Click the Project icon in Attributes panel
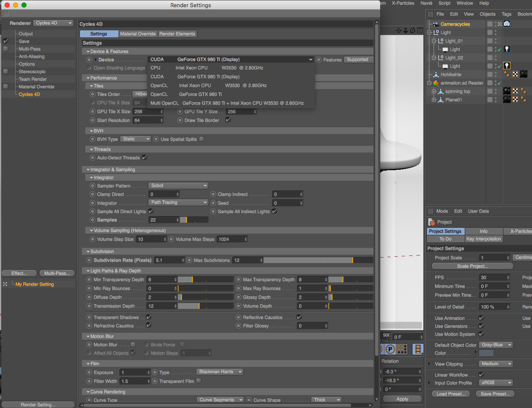This screenshot has width=532, height=408. pos(431,222)
